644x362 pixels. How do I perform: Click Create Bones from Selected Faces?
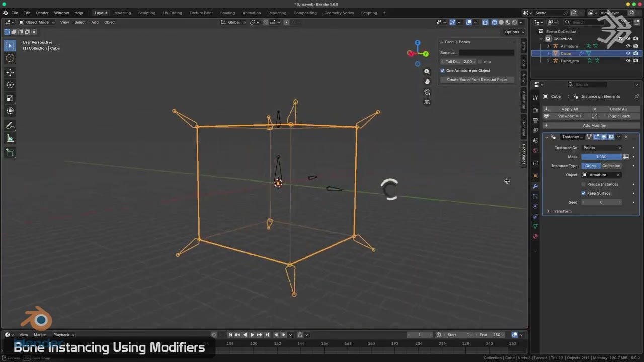pos(477,80)
